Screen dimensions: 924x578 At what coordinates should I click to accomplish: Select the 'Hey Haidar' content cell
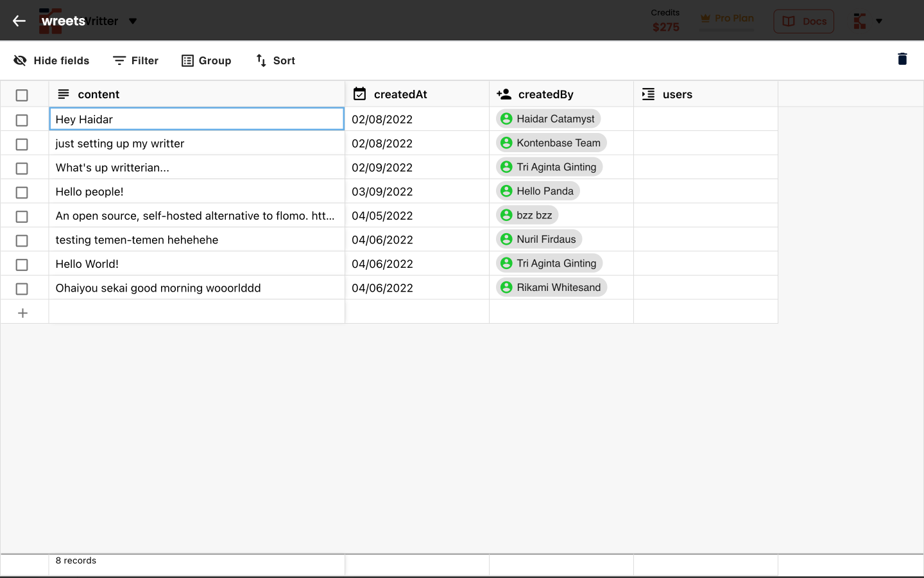click(x=197, y=119)
